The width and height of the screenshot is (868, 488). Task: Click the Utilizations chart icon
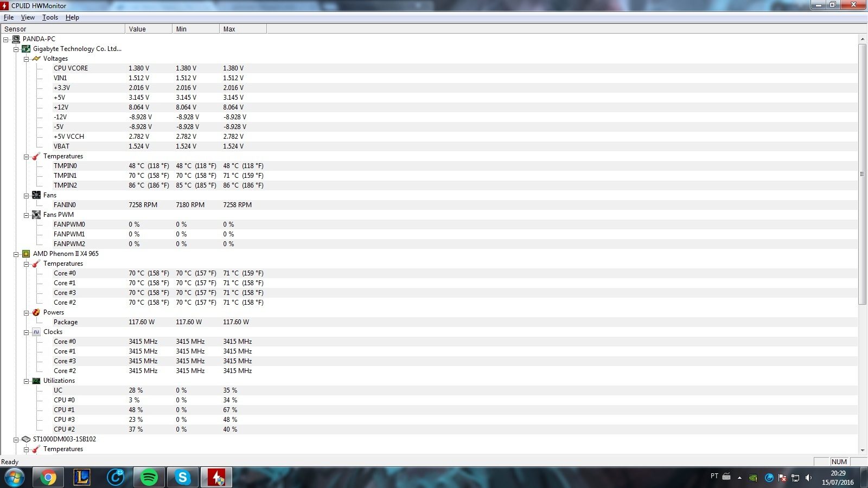point(36,381)
